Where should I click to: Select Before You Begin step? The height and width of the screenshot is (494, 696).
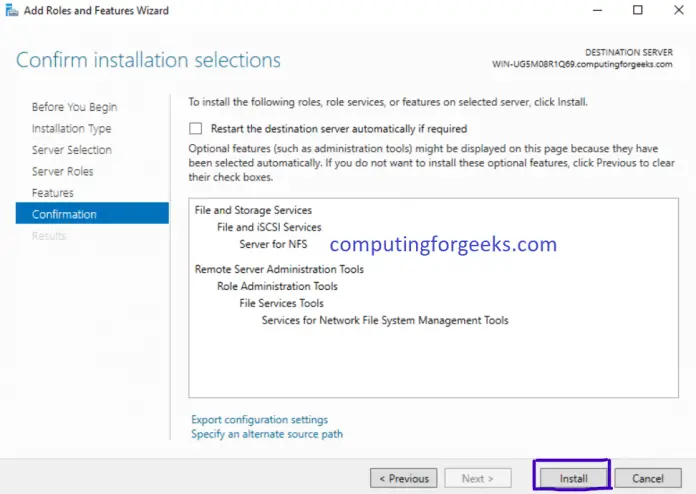(x=74, y=107)
